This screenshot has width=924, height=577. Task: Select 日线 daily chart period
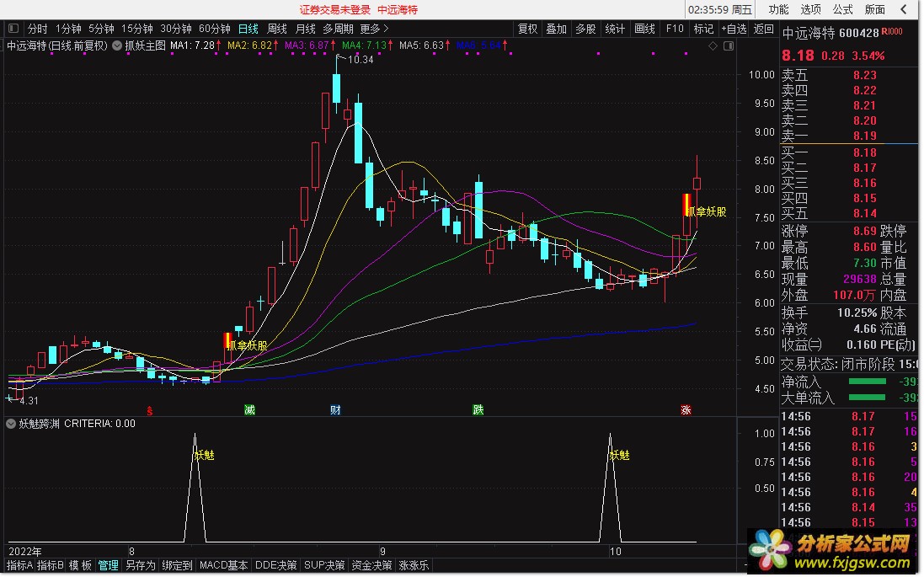(x=248, y=29)
